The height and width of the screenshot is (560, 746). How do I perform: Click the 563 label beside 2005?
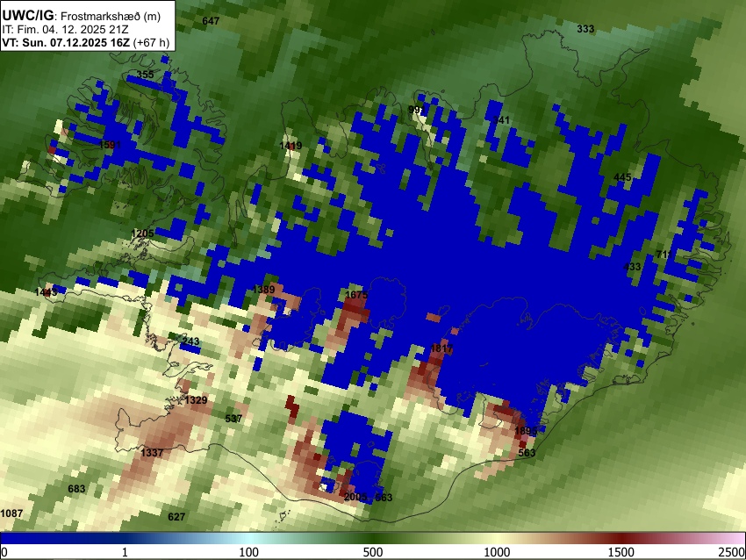click(384, 498)
